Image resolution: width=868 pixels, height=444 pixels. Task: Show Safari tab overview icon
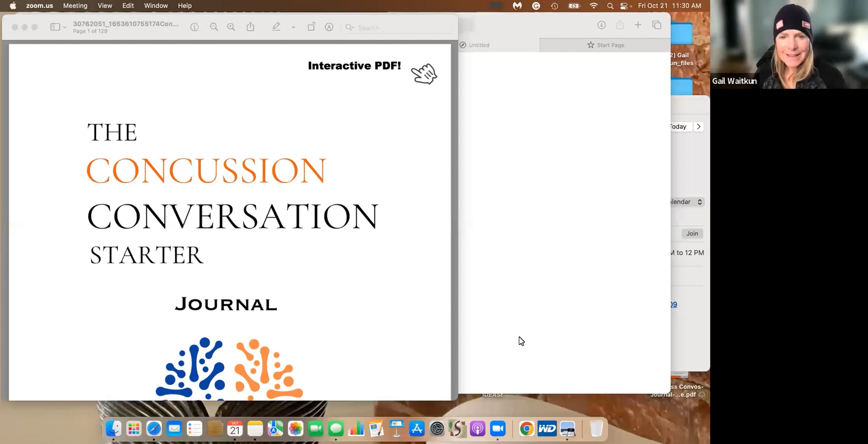657,25
